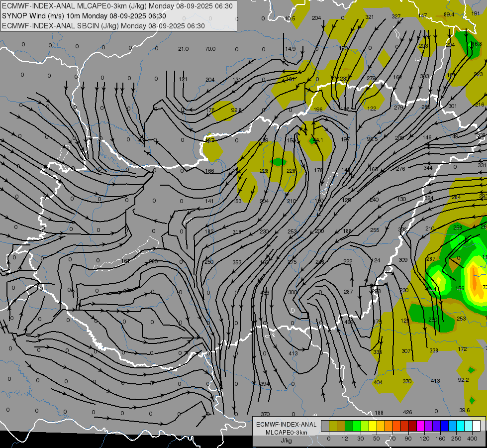Image resolution: width=487 pixels, height=448 pixels.
Task: Click the map value 353
Action: point(237,262)
